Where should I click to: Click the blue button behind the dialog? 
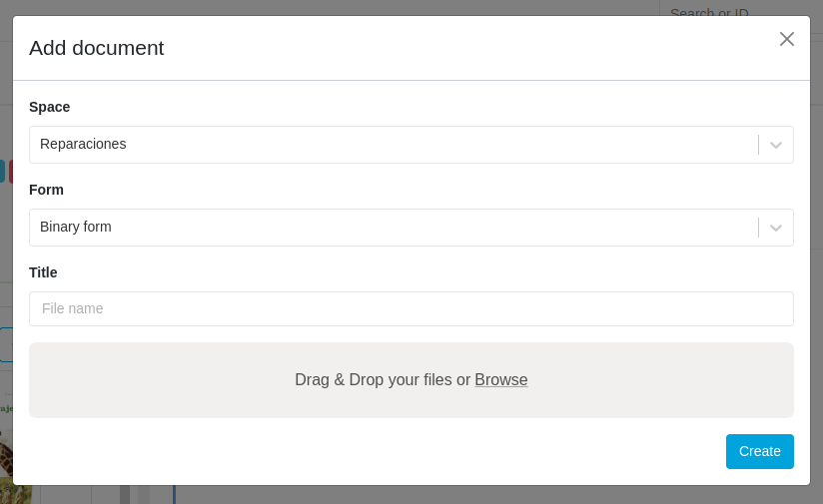(2, 172)
